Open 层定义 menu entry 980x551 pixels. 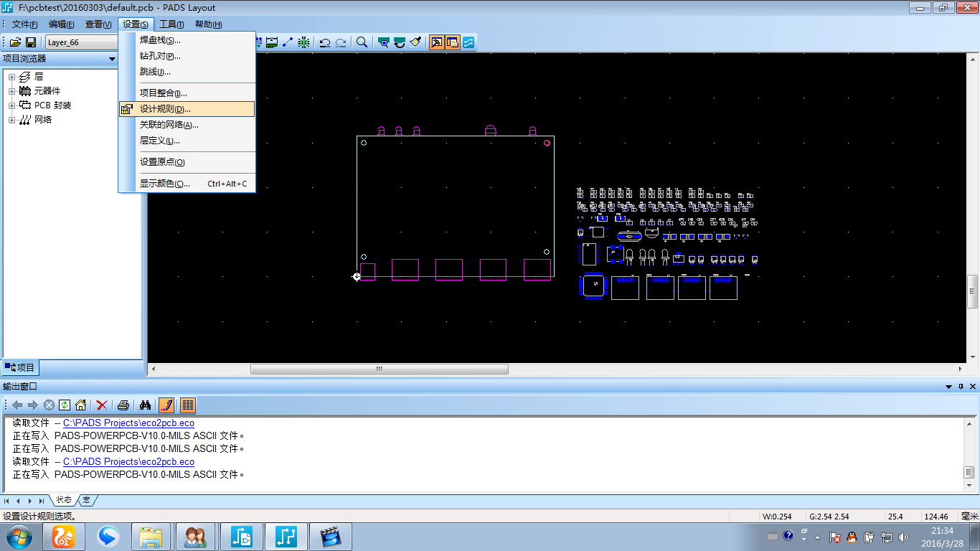click(x=187, y=141)
